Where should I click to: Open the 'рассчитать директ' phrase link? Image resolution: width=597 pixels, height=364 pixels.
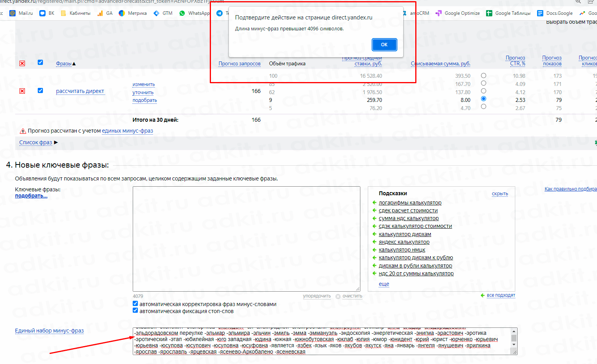tap(80, 91)
